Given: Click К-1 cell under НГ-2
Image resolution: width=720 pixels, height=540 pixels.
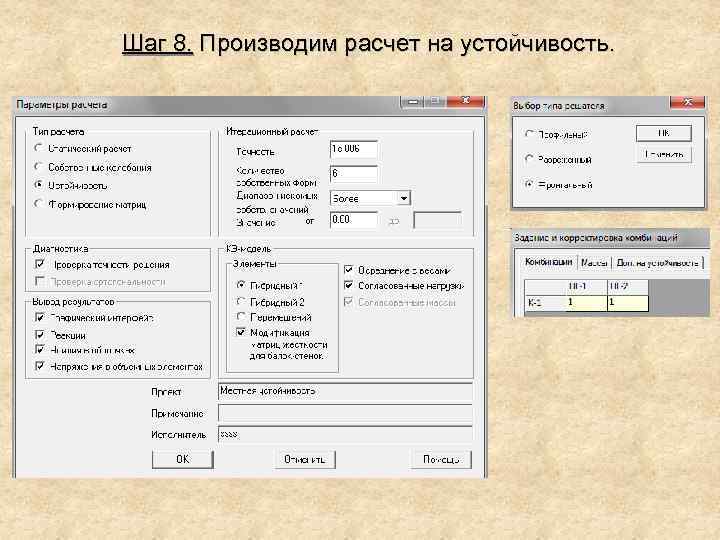Looking at the screenshot, I should [628, 303].
